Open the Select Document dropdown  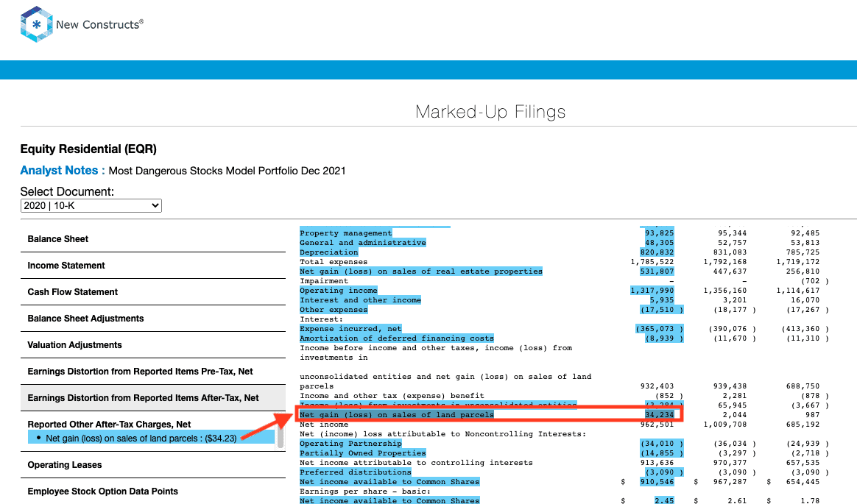91,206
